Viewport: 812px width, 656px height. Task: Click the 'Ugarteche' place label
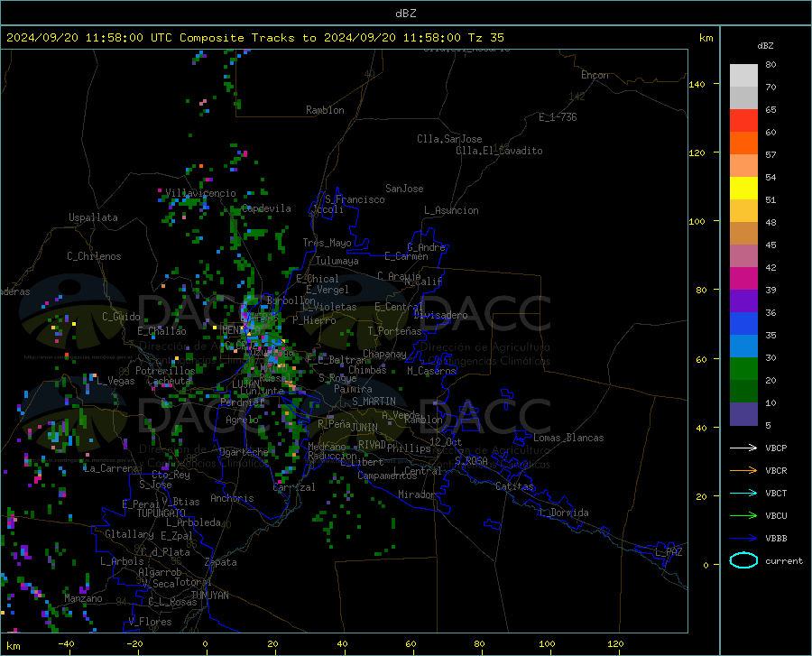tap(244, 452)
